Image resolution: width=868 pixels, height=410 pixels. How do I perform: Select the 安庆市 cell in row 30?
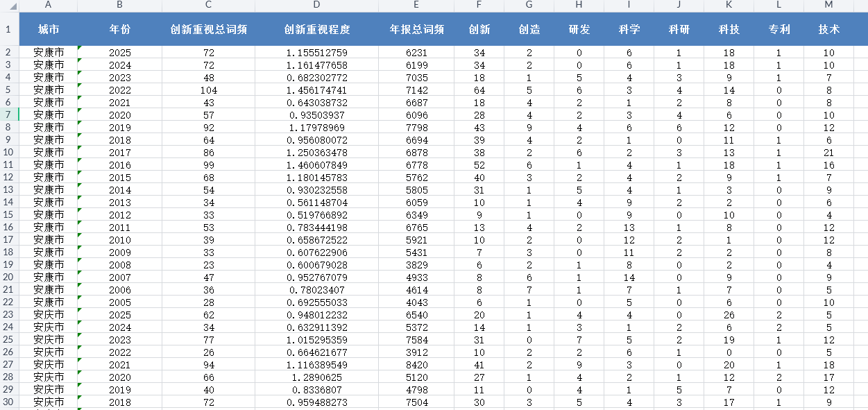tap(48, 402)
